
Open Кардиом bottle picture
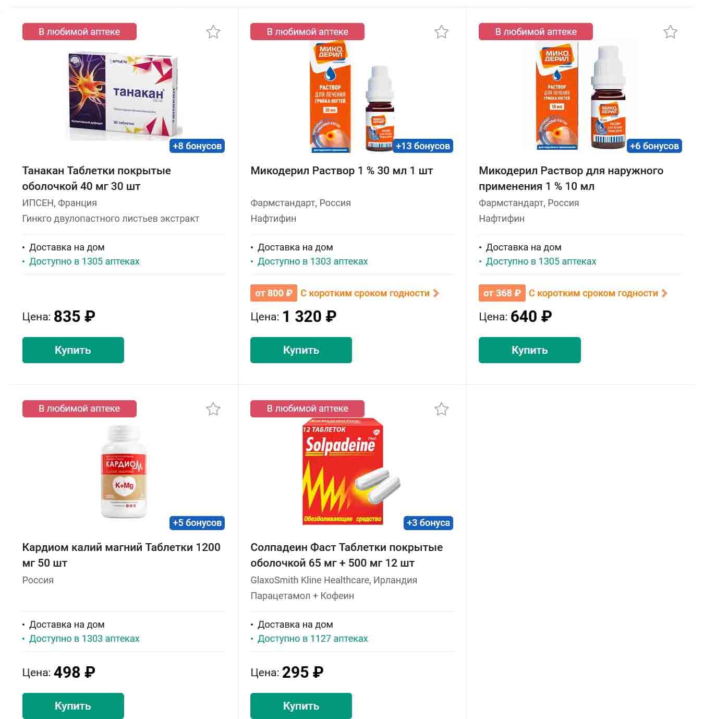point(124,471)
